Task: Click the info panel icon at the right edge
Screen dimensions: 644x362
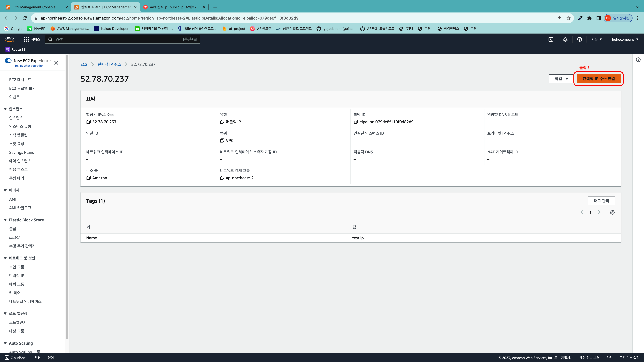Action: pyautogui.click(x=638, y=60)
